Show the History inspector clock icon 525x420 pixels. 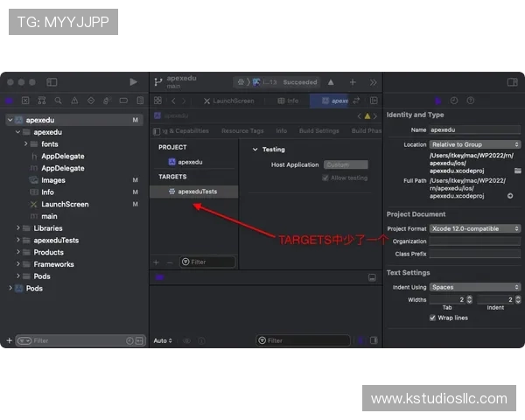pos(451,101)
